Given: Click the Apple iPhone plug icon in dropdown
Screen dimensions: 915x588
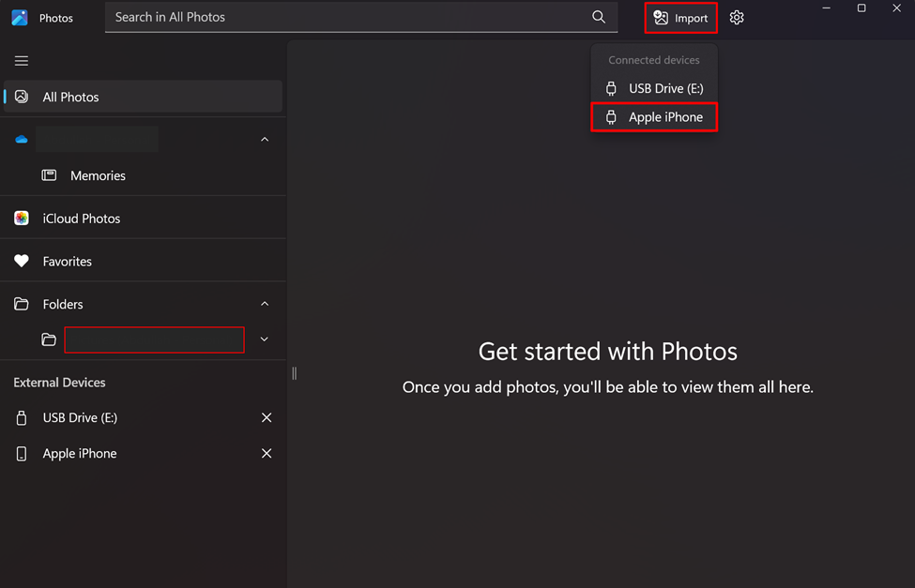Looking at the screenshot, I should (611, 116).
